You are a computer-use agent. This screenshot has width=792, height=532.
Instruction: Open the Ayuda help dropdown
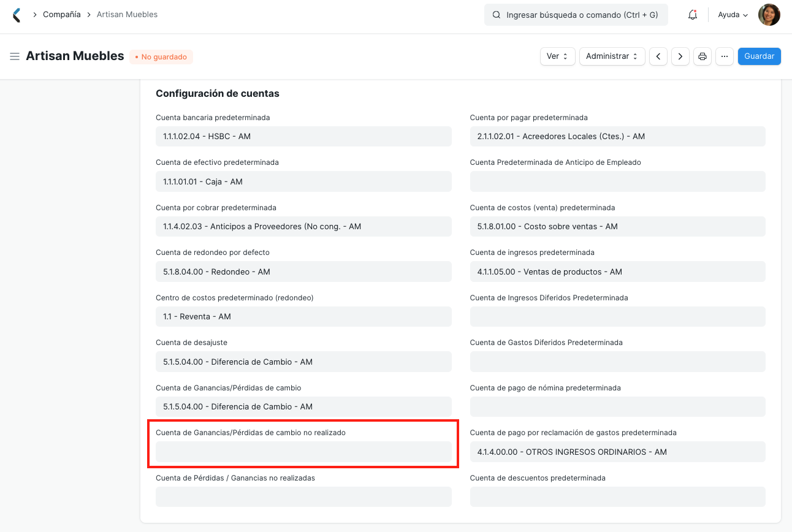click(733, 15)
